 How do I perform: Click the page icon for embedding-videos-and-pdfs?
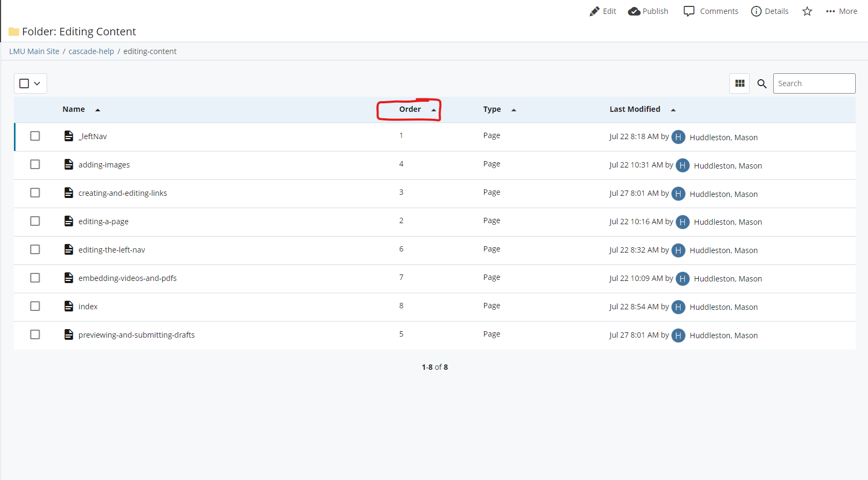[x=69, y=278]
